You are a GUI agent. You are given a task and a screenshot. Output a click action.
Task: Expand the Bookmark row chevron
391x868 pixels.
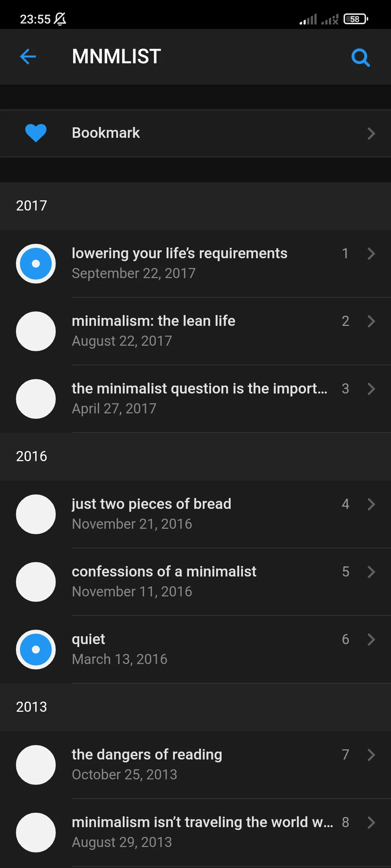click(371, 133)
